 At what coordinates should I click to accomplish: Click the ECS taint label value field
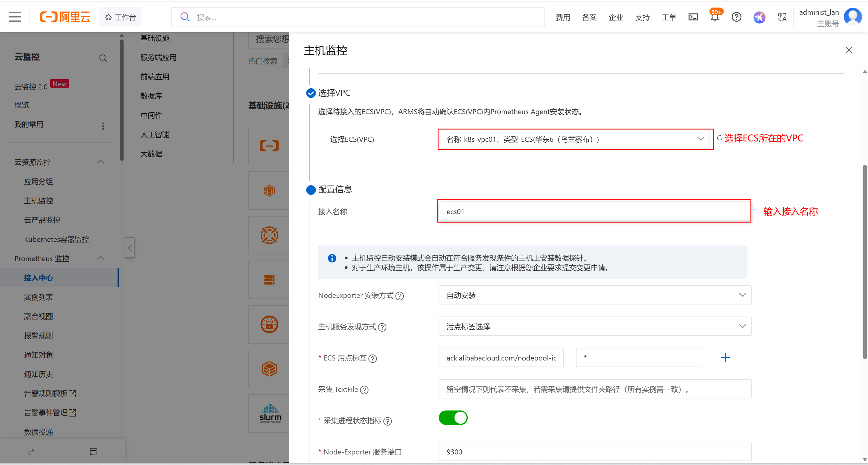pos(639,357)
